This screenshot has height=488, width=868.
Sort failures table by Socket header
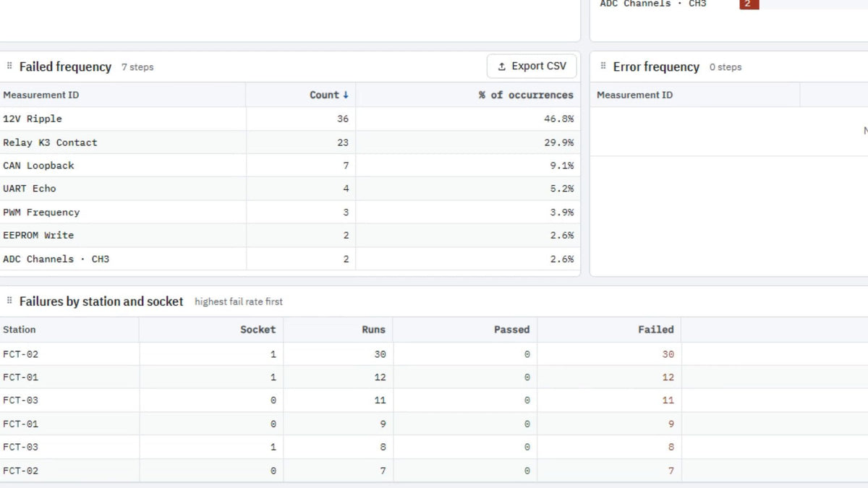[258, 330]
